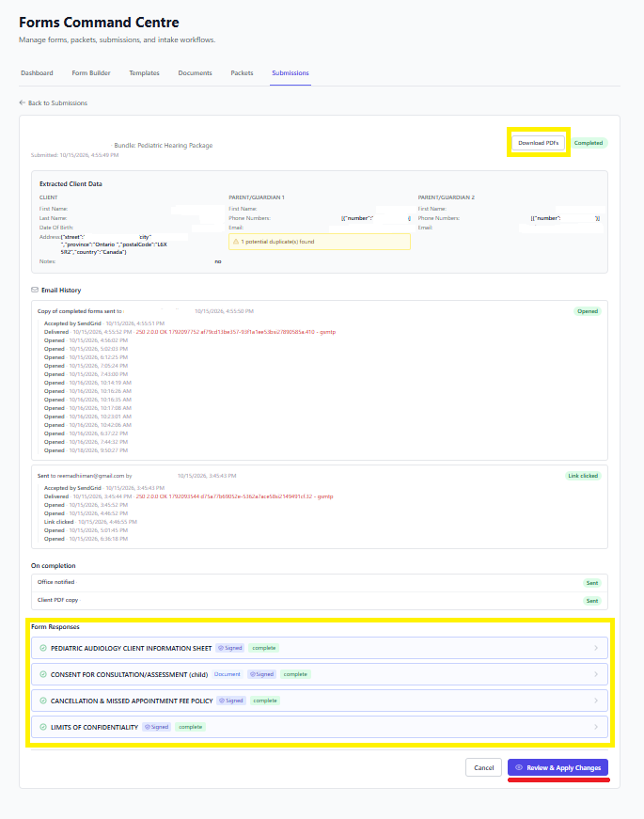Click the Download PDFs button
Screen dimensions: 644x819
[x=539, y=143]
